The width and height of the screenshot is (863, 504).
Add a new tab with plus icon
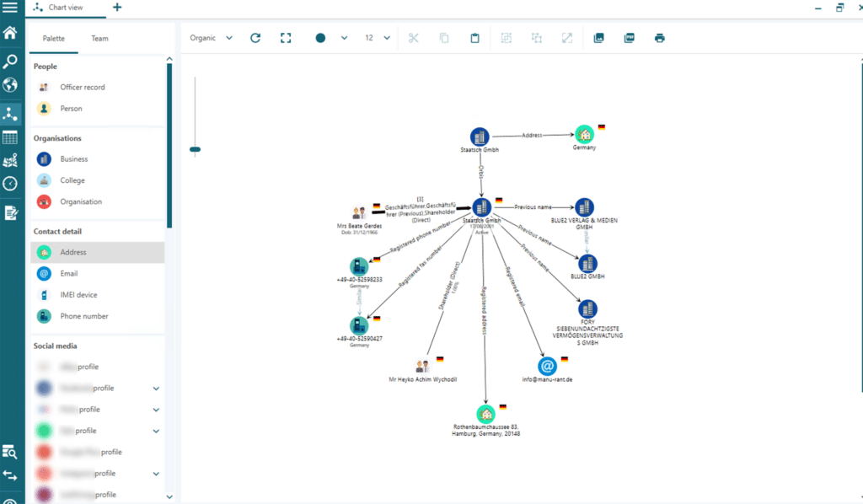click(x=116, y=7)
